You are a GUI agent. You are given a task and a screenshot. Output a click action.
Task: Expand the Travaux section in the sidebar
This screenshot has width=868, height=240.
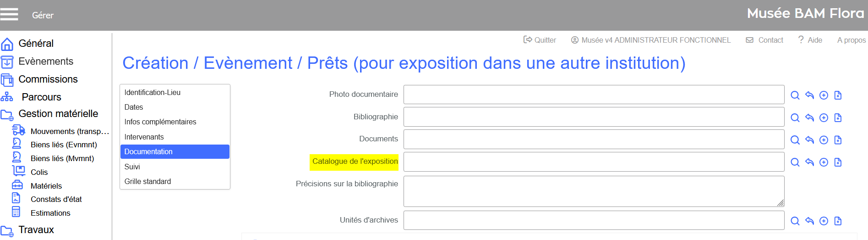click(x=36, y=230)
